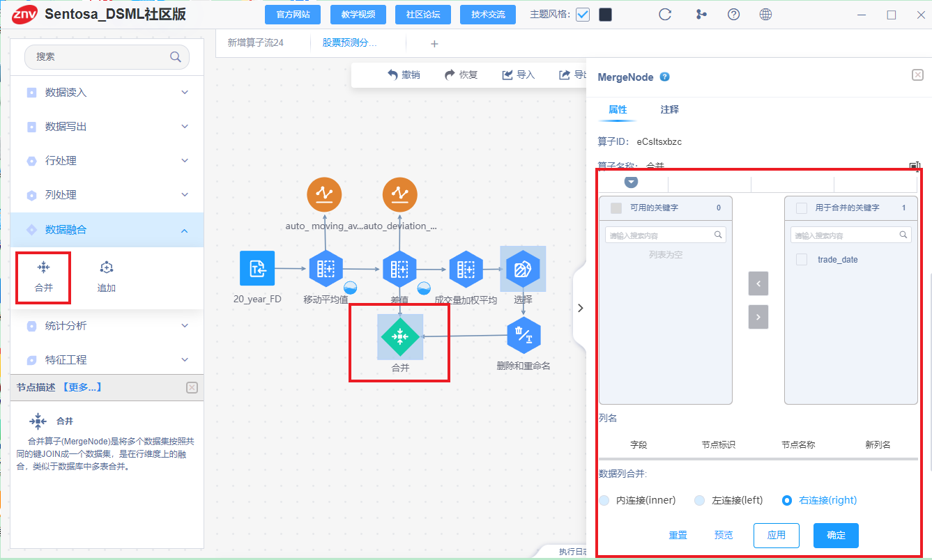Move key left with the < transfer button

(758, 283)
